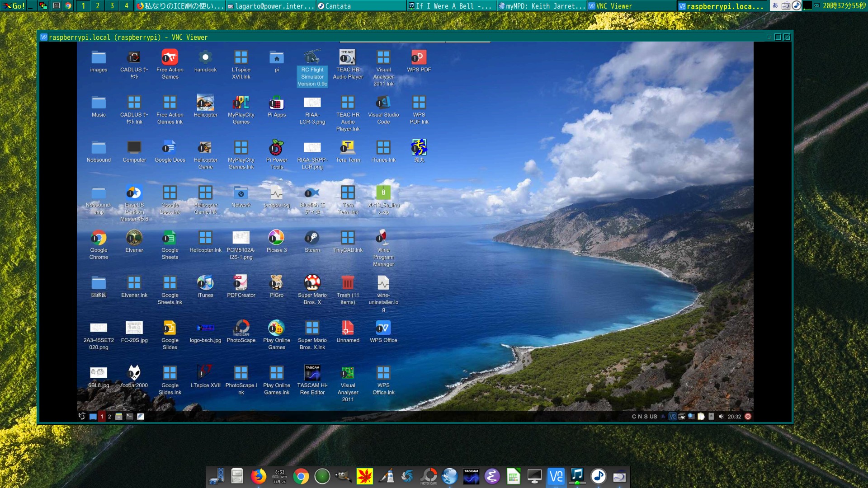The height and width of the screenshot is (488, 868).
Task: Click the US keyboard layout indicator in Pi tray
Action: (x=654, y=416)
